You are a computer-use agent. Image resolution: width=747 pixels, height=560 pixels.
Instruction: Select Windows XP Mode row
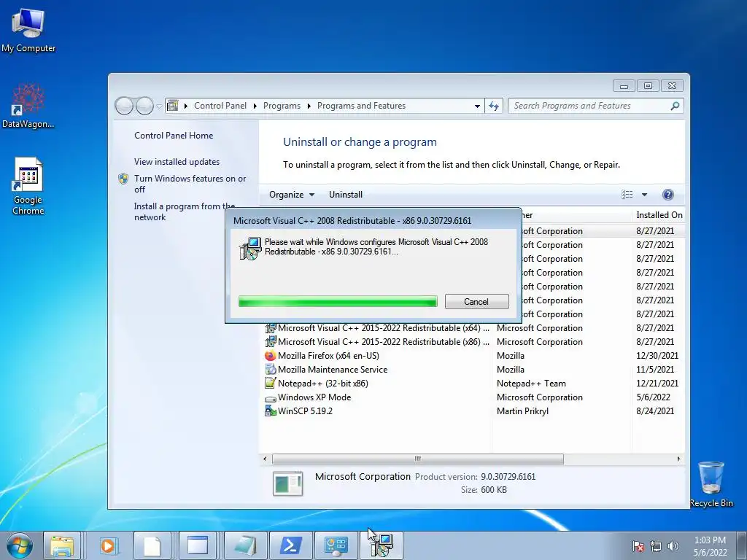472,397
